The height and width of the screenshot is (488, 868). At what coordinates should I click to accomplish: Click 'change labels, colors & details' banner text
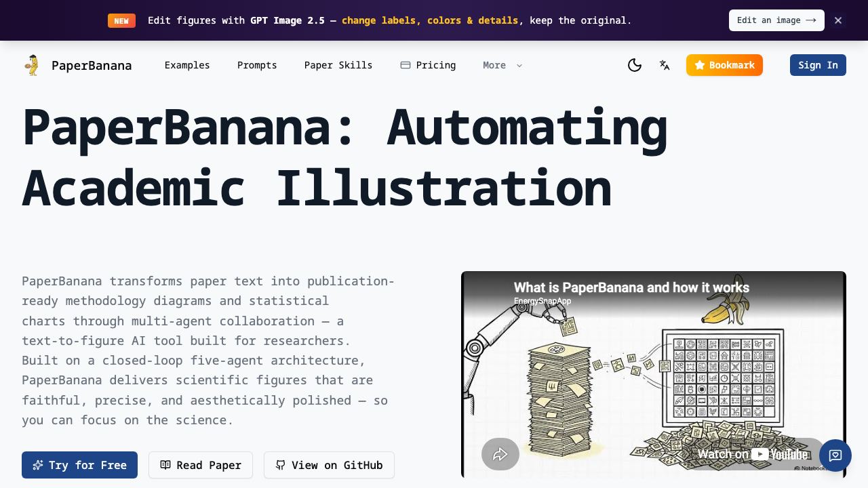coord(430,20)
